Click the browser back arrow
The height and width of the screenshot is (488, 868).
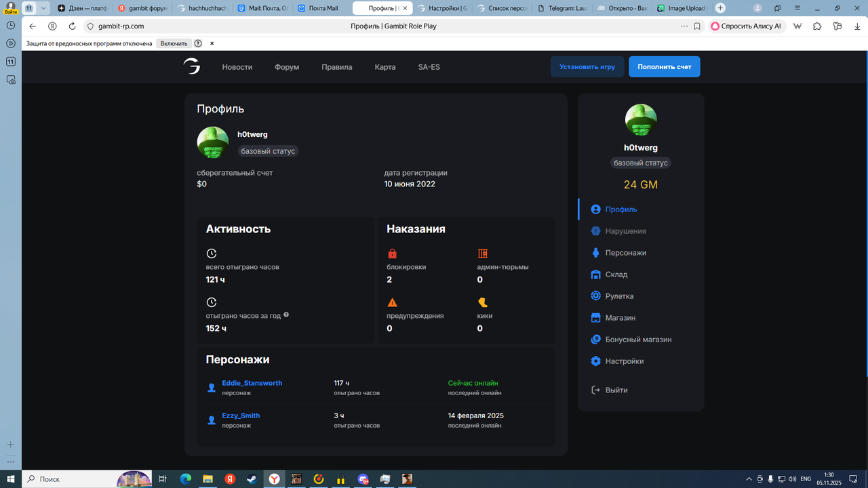[33, 26]
